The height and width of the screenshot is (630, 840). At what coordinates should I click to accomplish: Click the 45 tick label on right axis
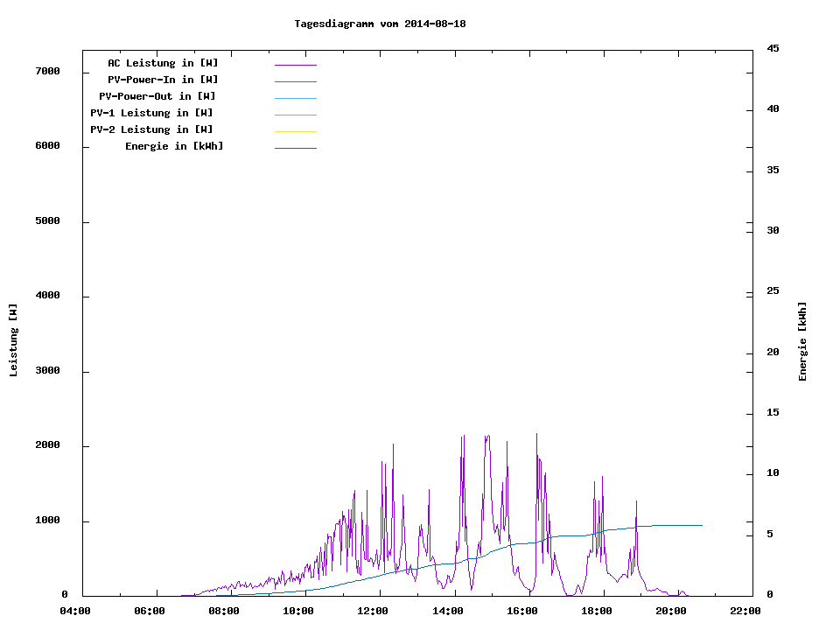(x=773, y=48)
